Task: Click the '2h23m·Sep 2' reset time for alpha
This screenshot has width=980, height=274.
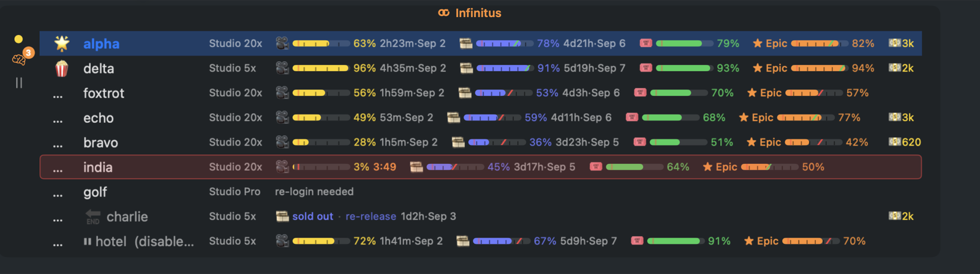Action: click(413, 43)
